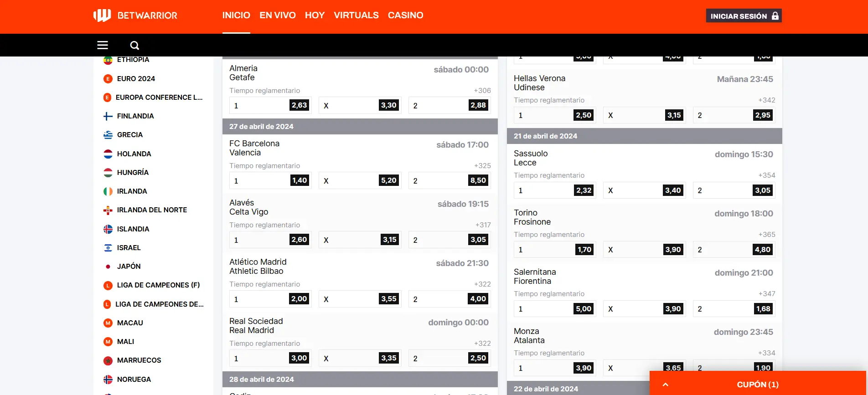Click the Europa Conference League icon

click(x=108, y=97)
